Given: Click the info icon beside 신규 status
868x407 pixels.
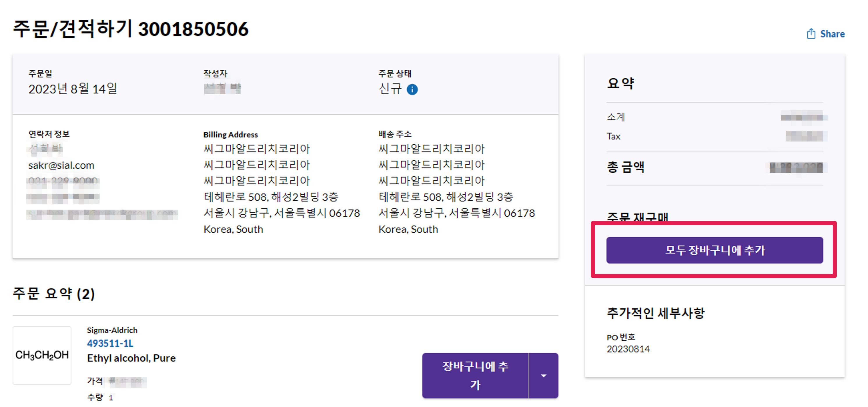Looking at the screenshot, I should [412, 89].
